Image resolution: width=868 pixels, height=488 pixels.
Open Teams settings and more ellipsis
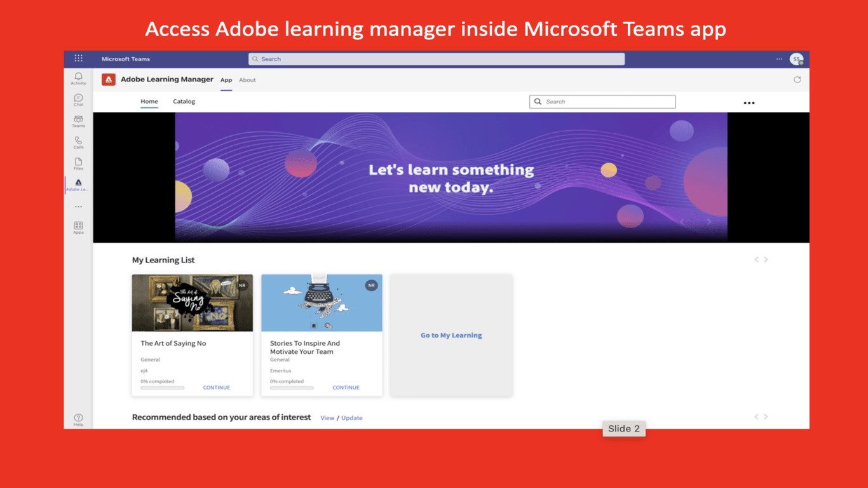[x=779, y=59]
